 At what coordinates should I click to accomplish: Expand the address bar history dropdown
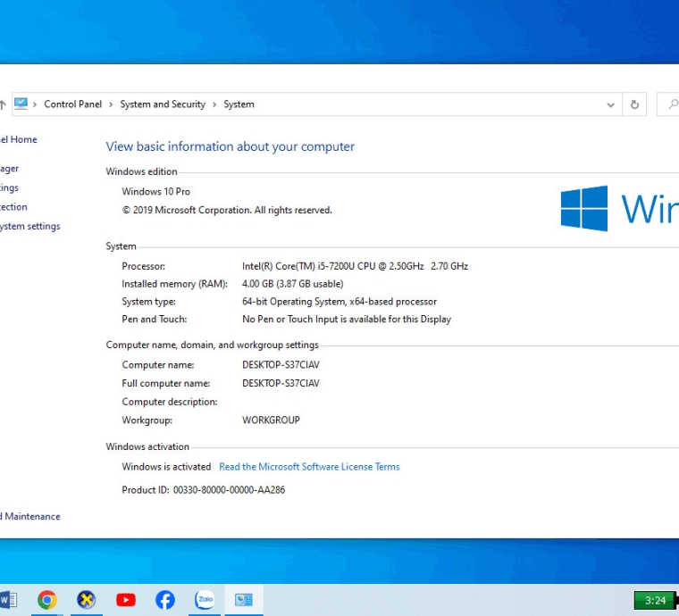[x=610, y=104]
